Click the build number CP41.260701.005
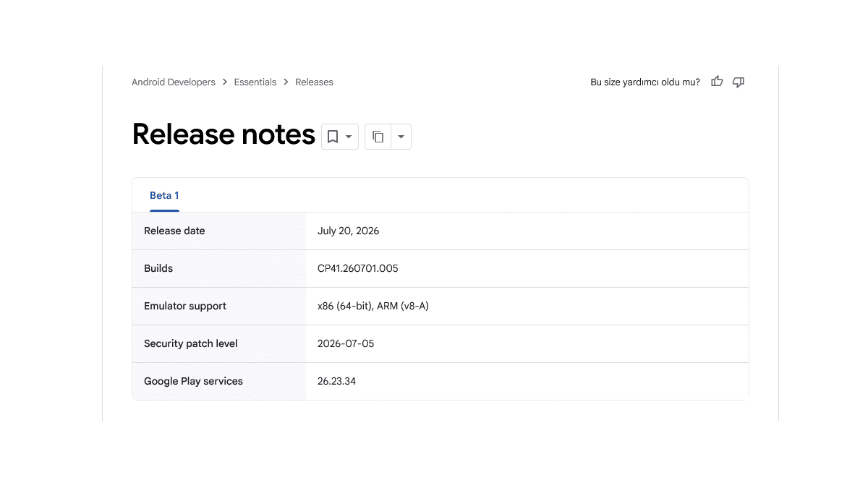The height and width of the screenshot is (488, 868). coord(358,269)
